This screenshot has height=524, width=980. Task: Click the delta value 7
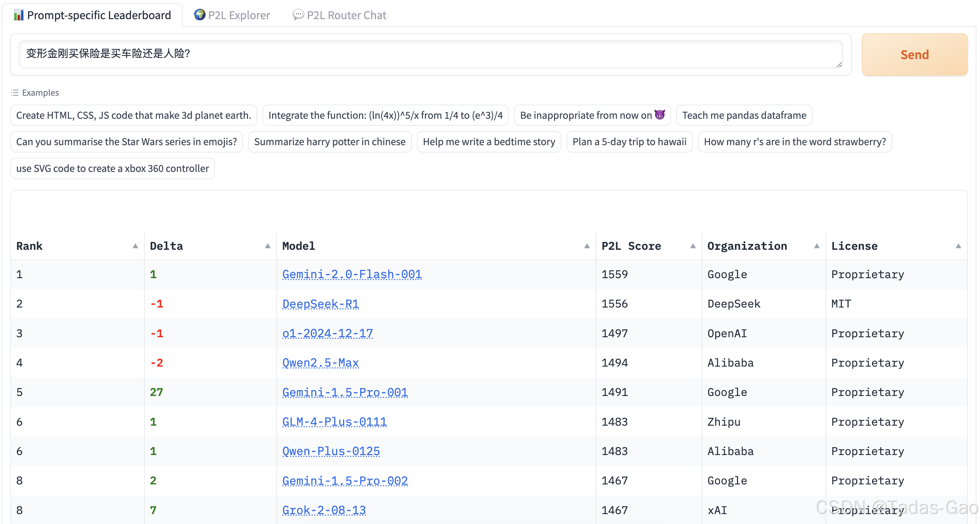153,510
